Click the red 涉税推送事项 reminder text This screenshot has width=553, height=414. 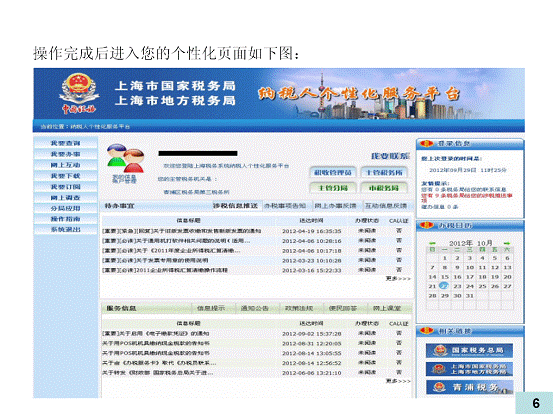click(467, 197)
